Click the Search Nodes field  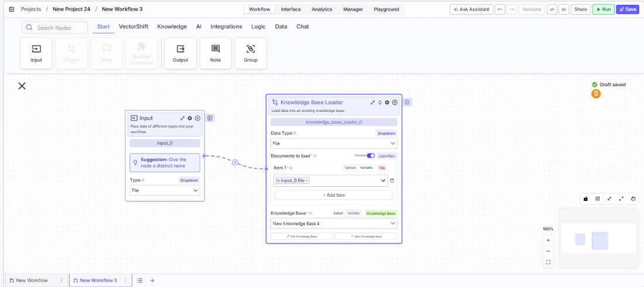tap(54, 28)
